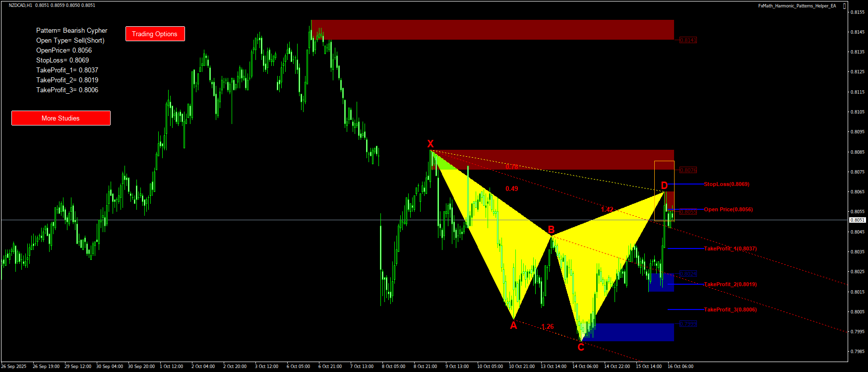Click the large top red resistance zone
This screenshot has height=372, width=868.
tap(492, 30)
